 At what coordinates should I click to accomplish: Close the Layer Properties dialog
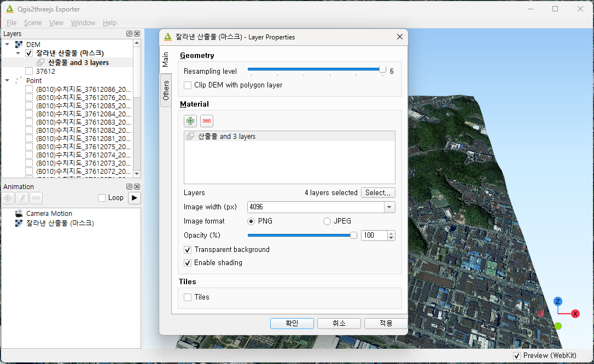(x=400, y=37)
